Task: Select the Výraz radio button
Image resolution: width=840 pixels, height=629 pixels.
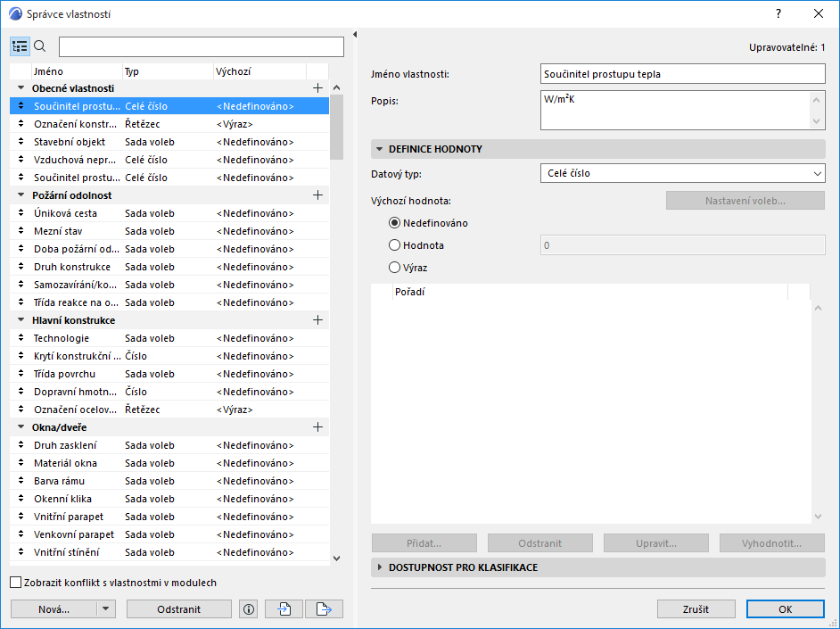Action: click(x=394, y=268)
